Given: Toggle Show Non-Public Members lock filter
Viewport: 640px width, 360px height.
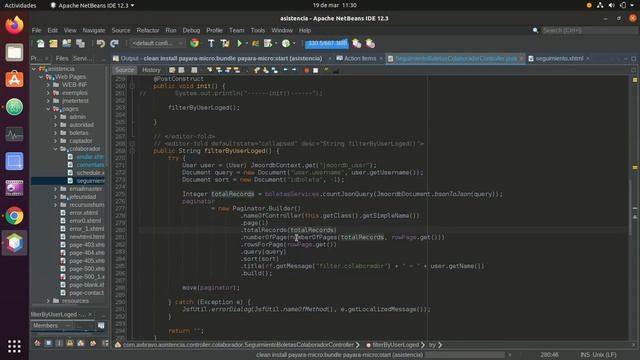Looking at the screenshot, I should (x=70, y=343).
